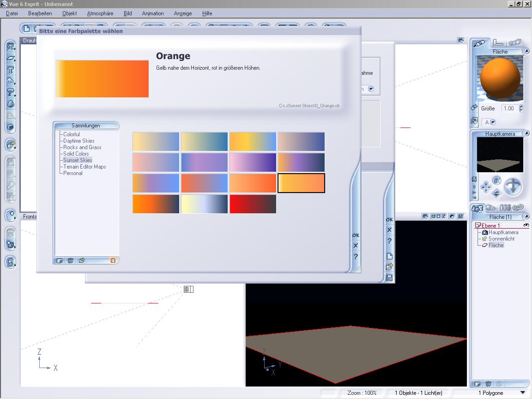
Task: Pick the selected Orange gradient swatch
Action: click(x=301, y=183)
